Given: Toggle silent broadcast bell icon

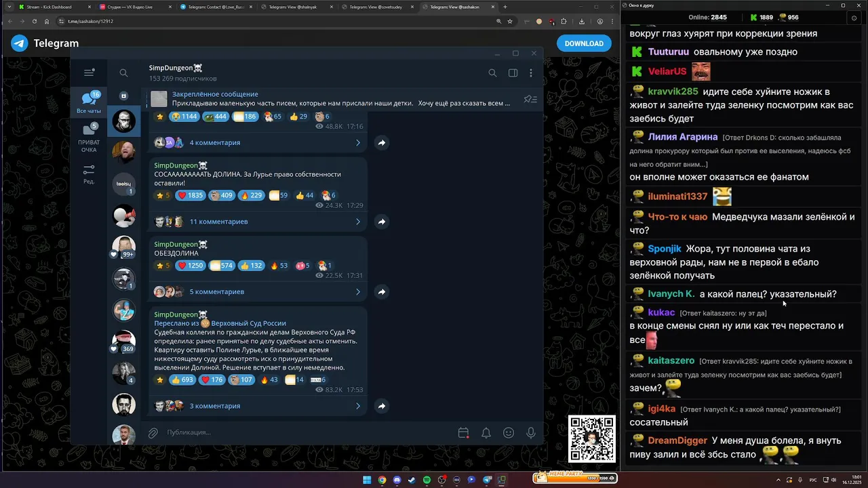Looking at the screenshot, I should 486,432.
